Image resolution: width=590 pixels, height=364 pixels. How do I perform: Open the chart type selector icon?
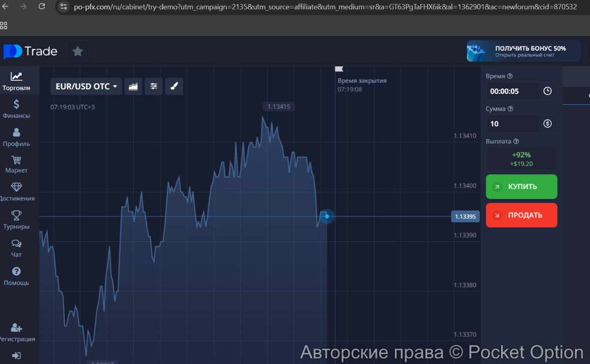[133, 86]
